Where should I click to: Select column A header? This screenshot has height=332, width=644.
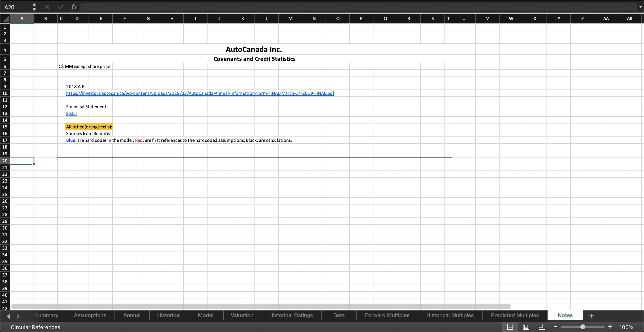click(x=22, y=19)
